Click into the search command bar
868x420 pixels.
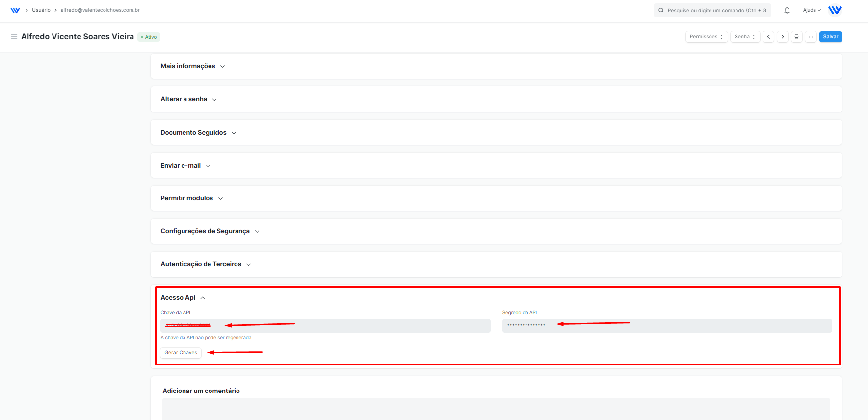point(712,10)
